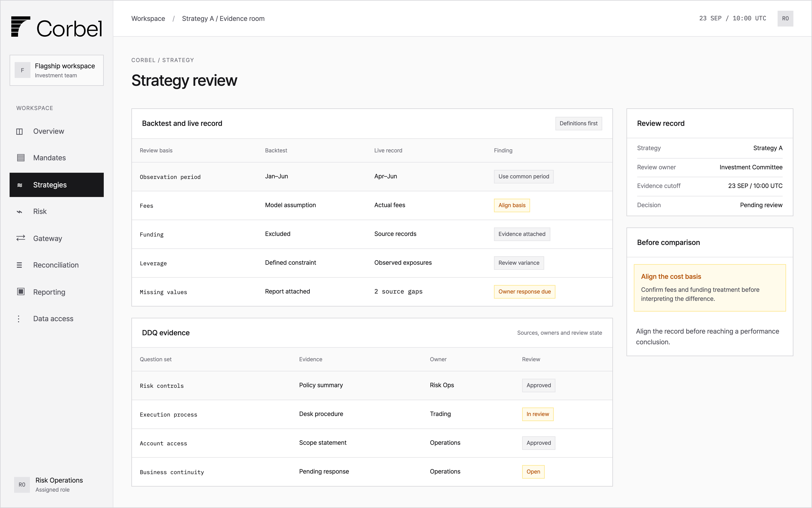Select the Reconciliation lines icon
Viewport: 812px width, 508px height.
point(20,265)
